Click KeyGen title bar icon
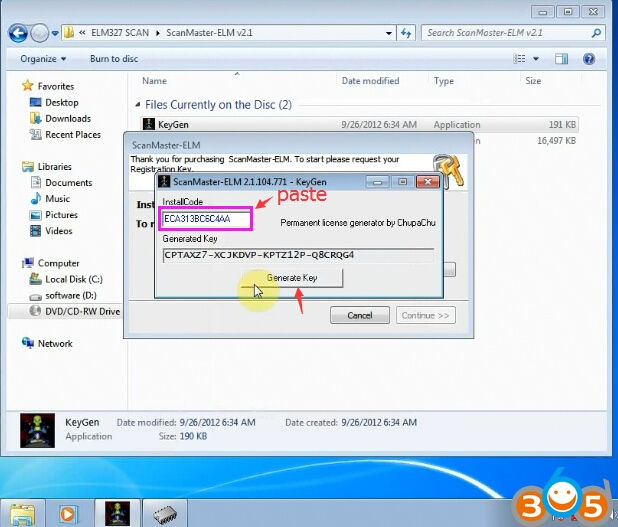The width and height of the screenshot is (618, 527). 164,182
